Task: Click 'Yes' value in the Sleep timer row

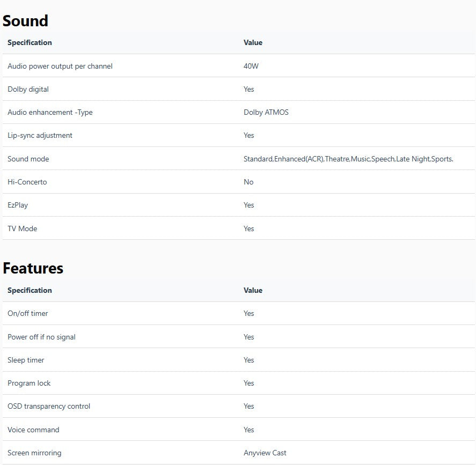Action: pos(248,360)
